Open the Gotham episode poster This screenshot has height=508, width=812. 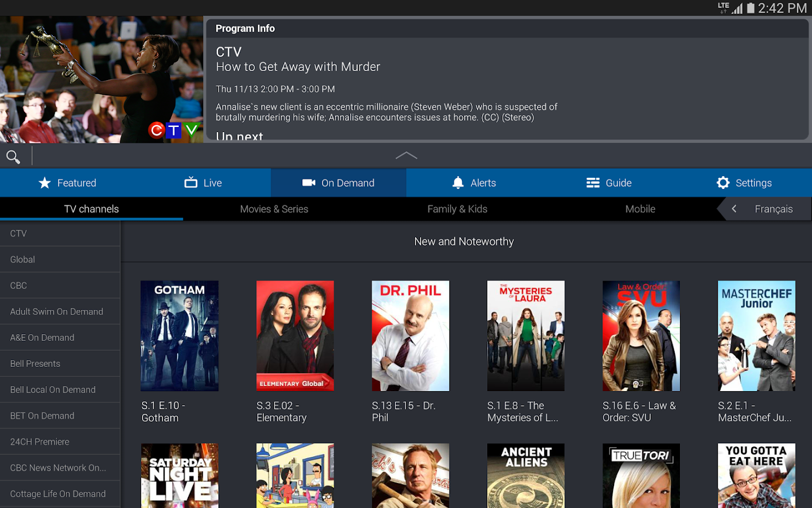(x=179, y=336)
